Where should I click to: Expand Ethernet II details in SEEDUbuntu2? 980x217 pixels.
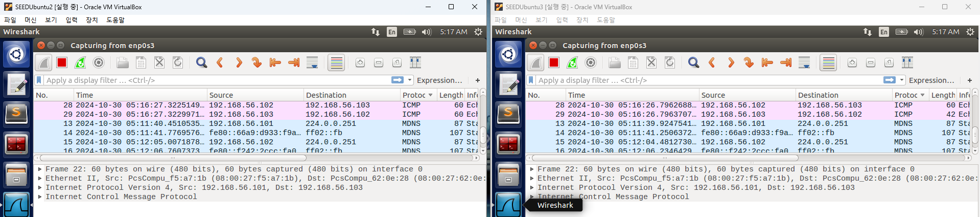[x=40, y=178]
